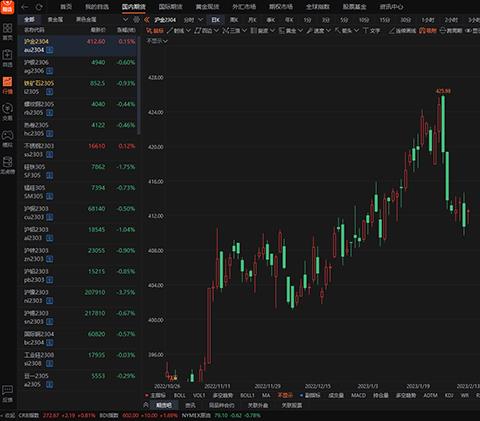The image size is (480, 421).
Task: Switch to 外汇市场 top tab
Action: (244, 7)
